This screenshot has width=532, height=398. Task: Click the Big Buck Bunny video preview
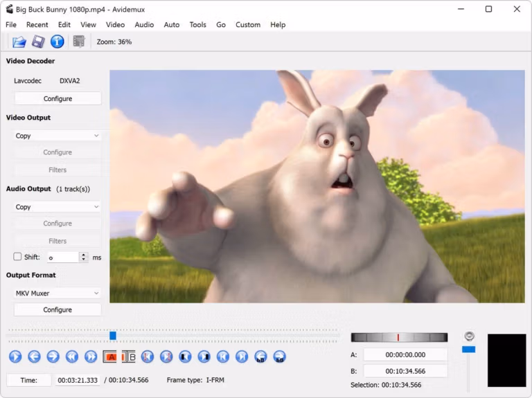(317, 186)
